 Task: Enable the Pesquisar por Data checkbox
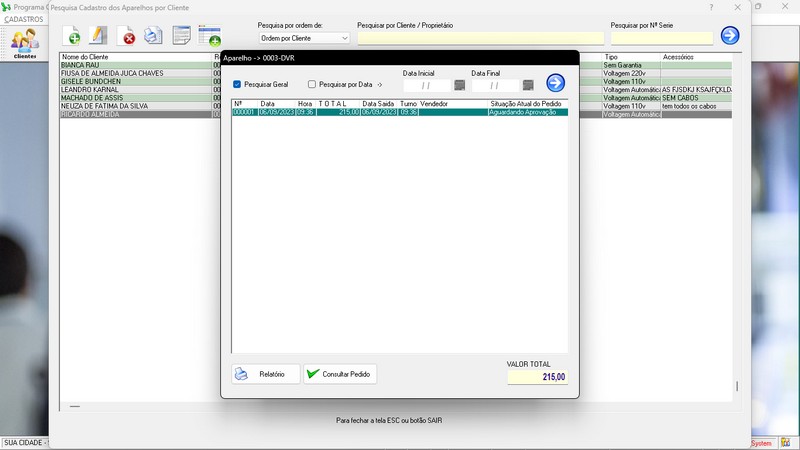tap(312, 84)
